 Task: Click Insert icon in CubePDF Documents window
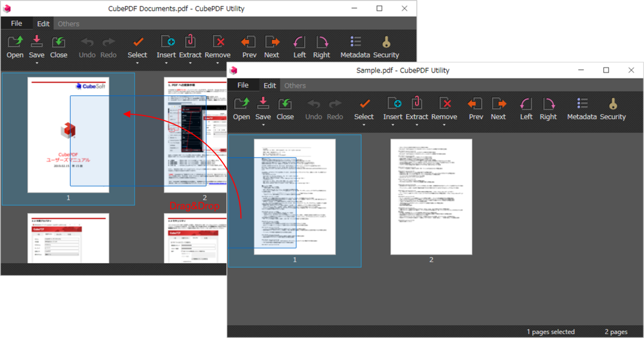168,41
